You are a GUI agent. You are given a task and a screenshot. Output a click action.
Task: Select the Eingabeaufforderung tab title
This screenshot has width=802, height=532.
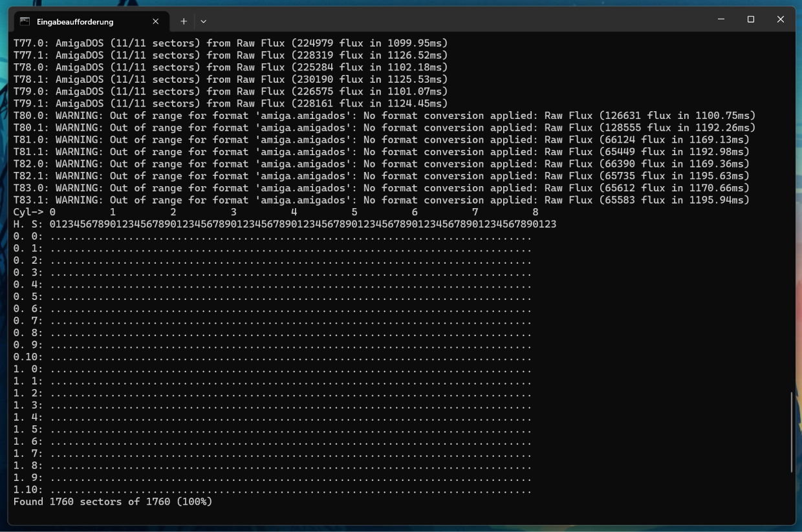pos(75,21)
